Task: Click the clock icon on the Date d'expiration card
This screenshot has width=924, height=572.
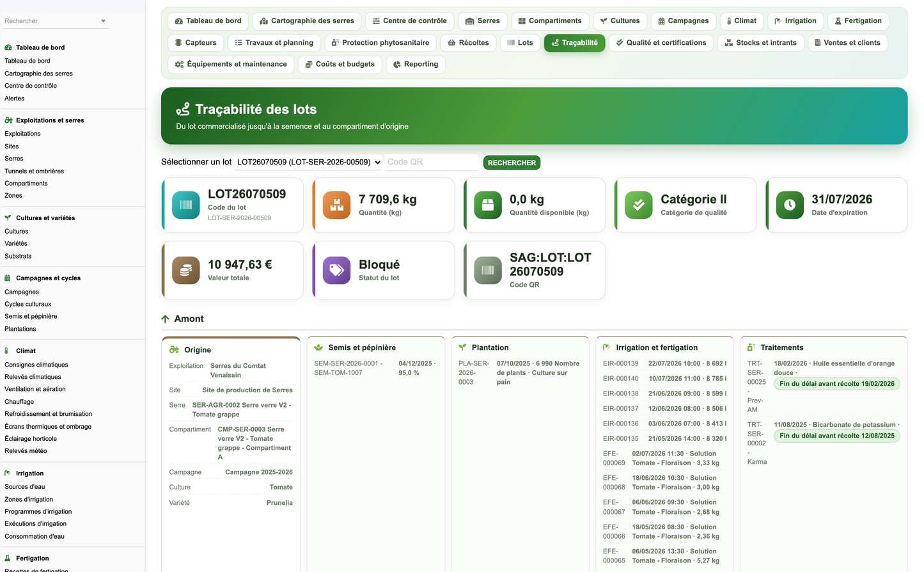Action: click(x=790, y=205)
